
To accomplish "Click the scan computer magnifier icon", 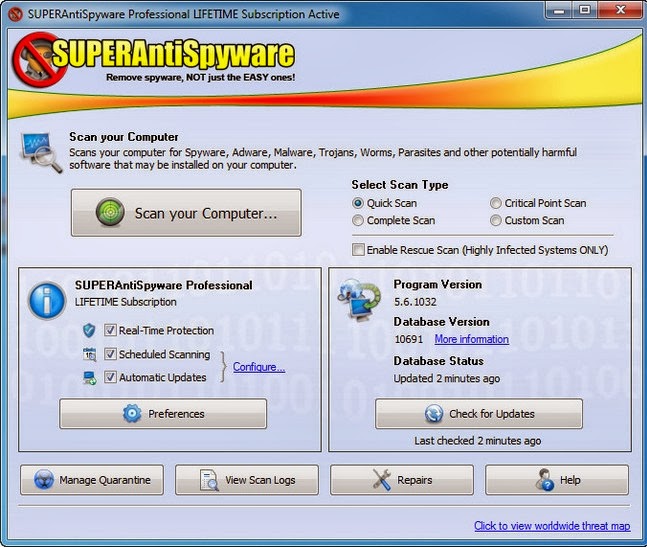I will 42,152.
